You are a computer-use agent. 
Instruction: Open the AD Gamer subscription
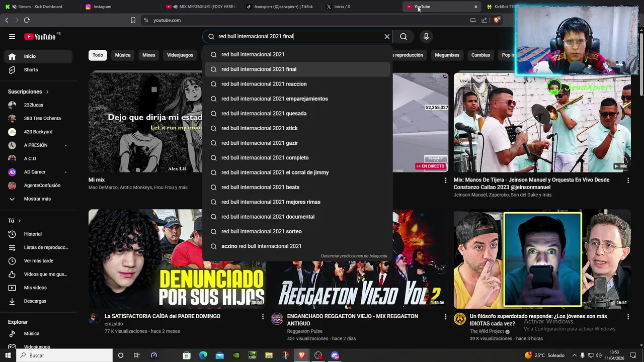click(38, 172)
